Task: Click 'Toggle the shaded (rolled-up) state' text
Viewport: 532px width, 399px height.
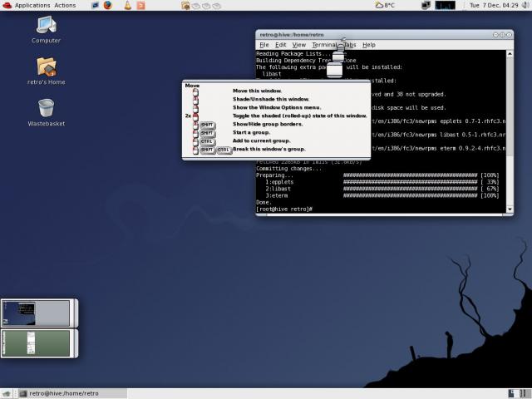Action: (300, 116)
